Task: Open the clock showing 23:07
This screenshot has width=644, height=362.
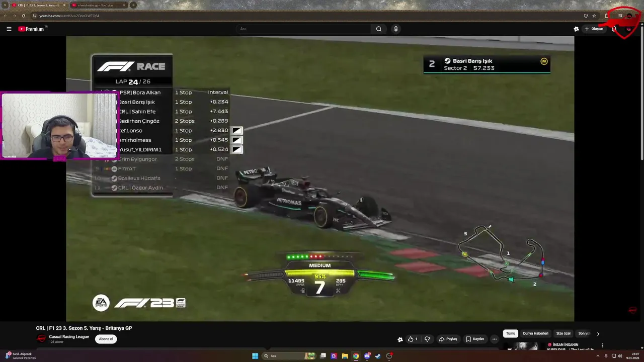Action: point(632,356)
